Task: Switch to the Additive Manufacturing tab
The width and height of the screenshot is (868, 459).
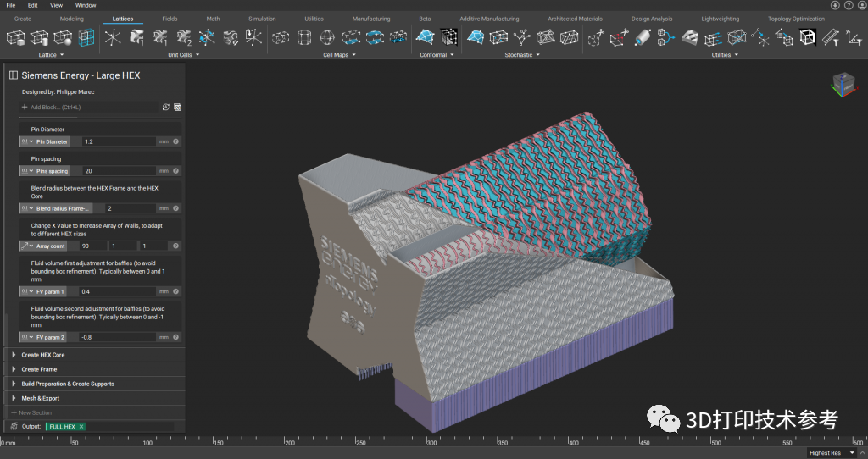Action: point(489,19)
